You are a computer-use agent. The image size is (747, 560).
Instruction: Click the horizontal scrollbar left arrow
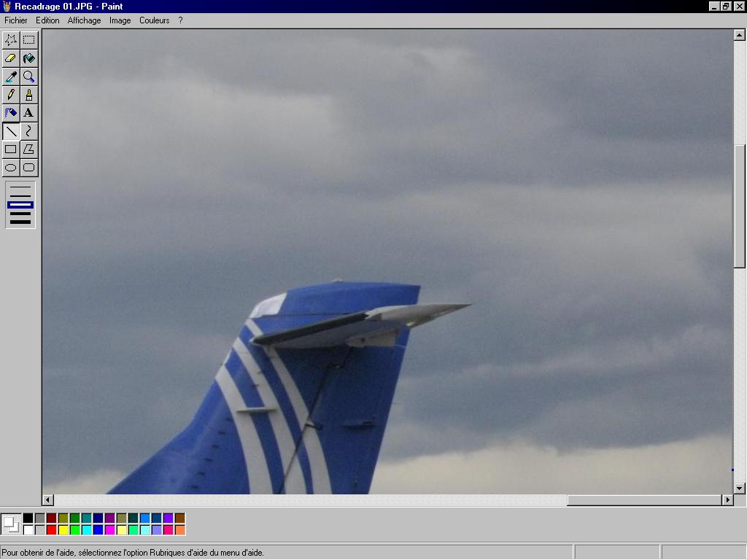[x=48, y=500]
